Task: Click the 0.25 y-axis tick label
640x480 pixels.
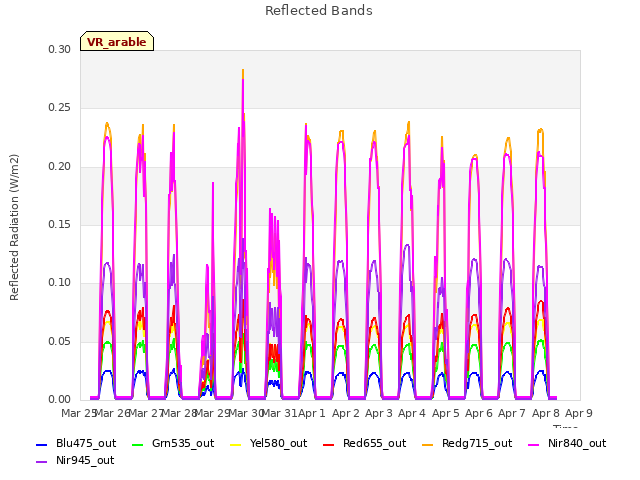Action: tap(60, 108)
